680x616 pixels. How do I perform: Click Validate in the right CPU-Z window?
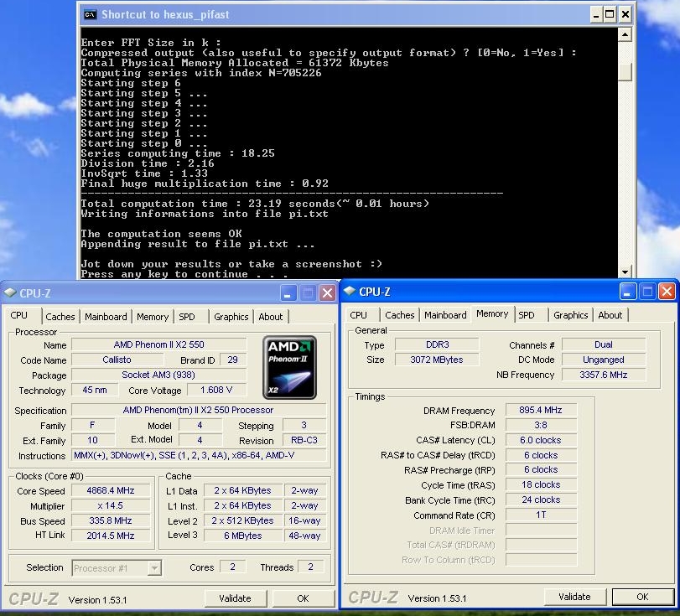(574, 597)
